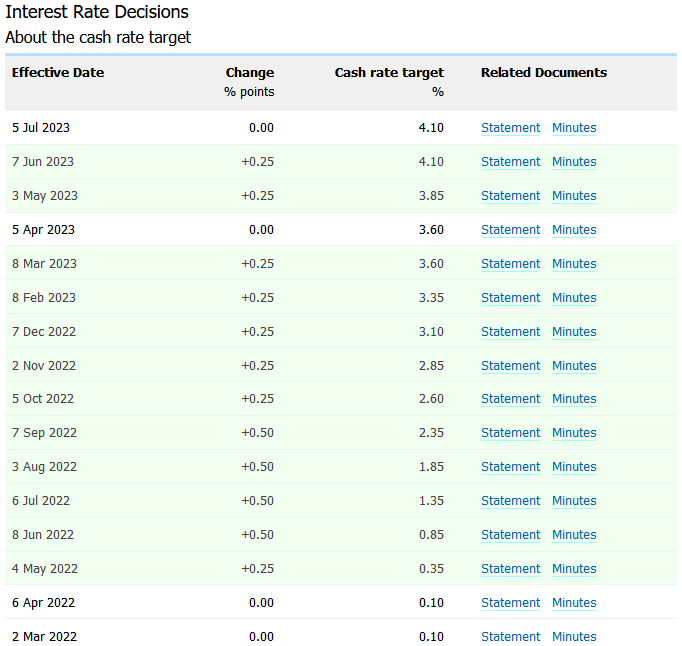View Minutes for 8 Mar 2023
Image resolution: width=682 pixels, height=646 pixels.
tap(574, 264)
